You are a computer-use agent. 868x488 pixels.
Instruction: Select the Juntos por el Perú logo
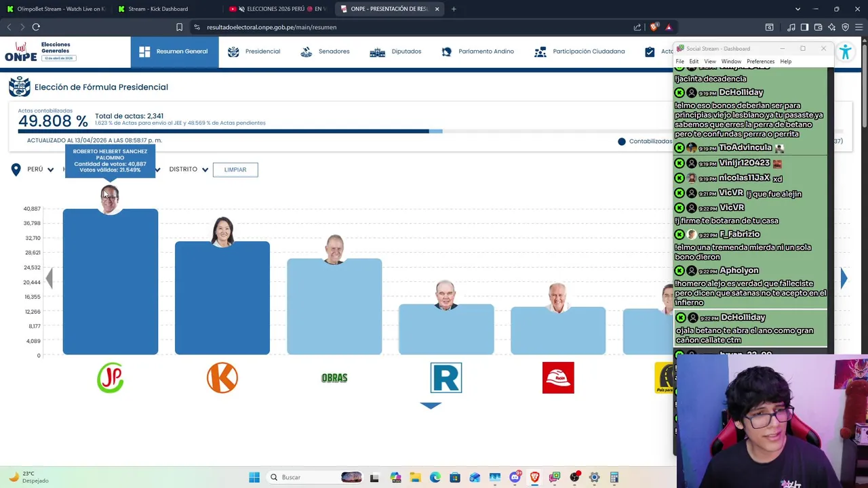[111, 378]
